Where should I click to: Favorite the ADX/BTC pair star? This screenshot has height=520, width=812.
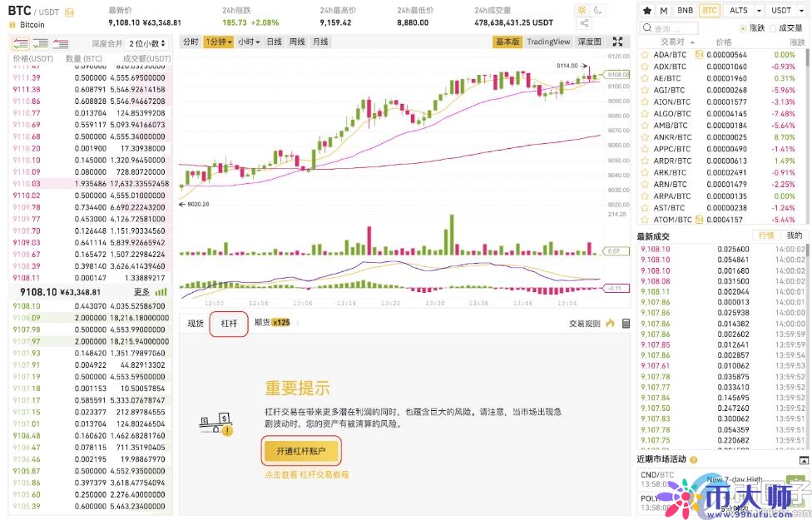645,67
